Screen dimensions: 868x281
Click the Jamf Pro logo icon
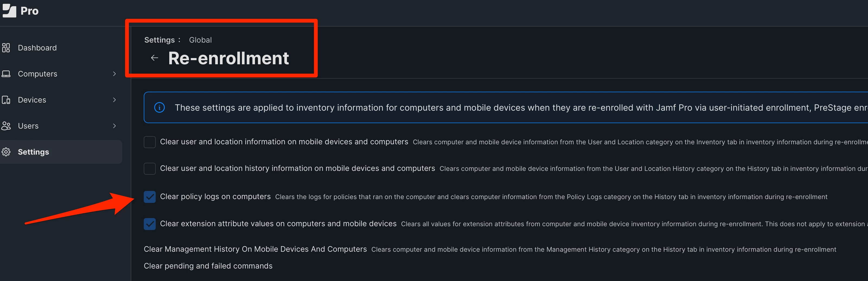9,11
